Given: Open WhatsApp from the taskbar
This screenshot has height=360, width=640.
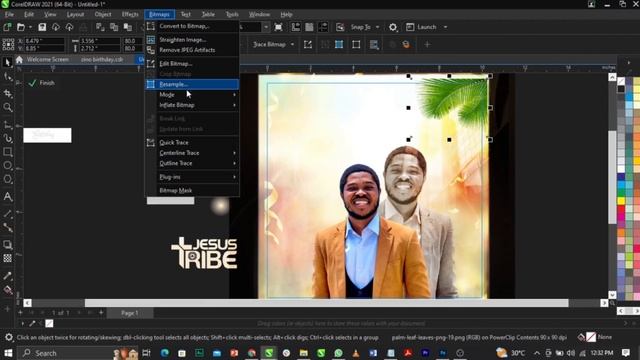Looking at the screenshot, I should click(x=338, y=353).
